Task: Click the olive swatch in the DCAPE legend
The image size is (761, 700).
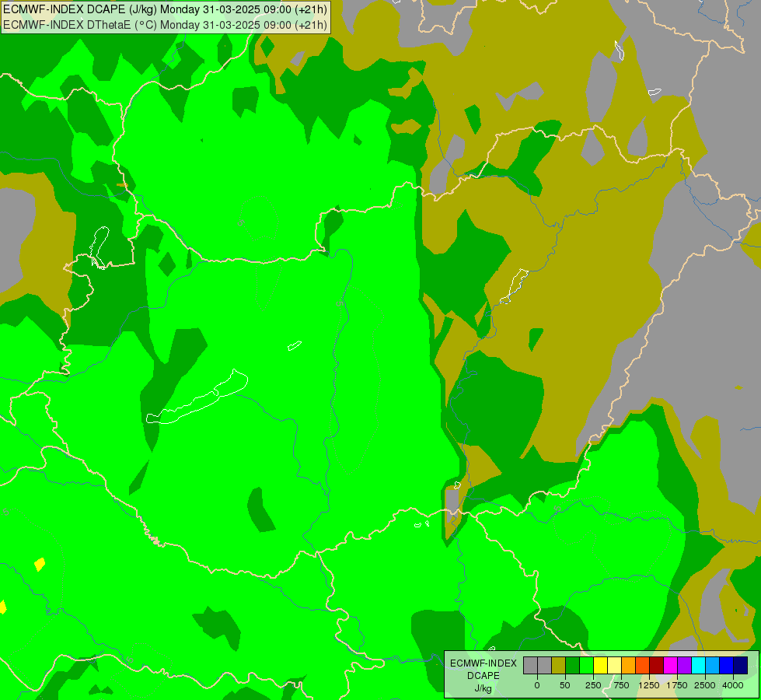Action: 558,666
